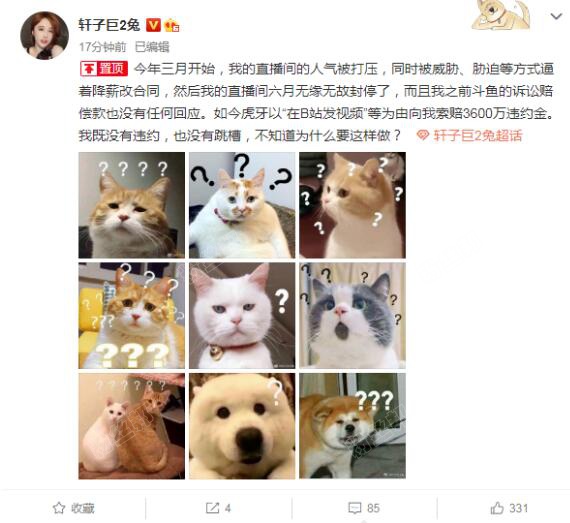This screenshot has height=523, width=570.
Task: Open the grey-white shocked cat image
Action: click(x=353, y=315)
